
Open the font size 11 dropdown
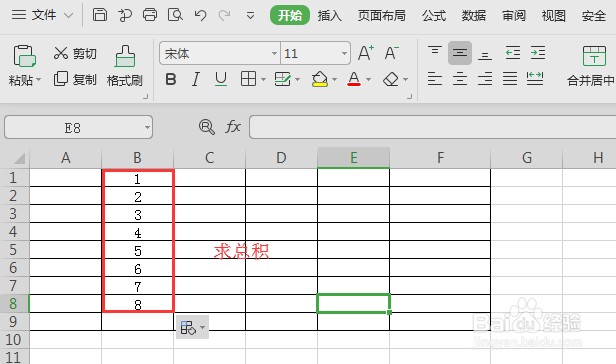[x=344, y=53]
